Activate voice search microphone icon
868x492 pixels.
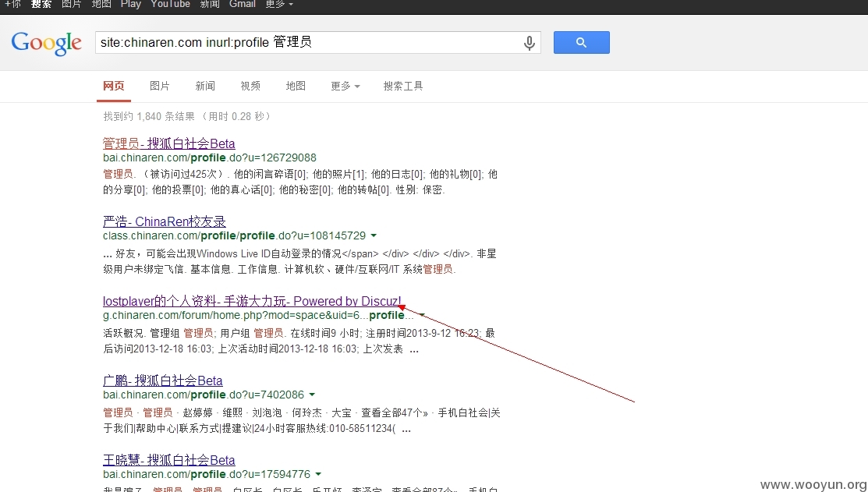[530, 43]
